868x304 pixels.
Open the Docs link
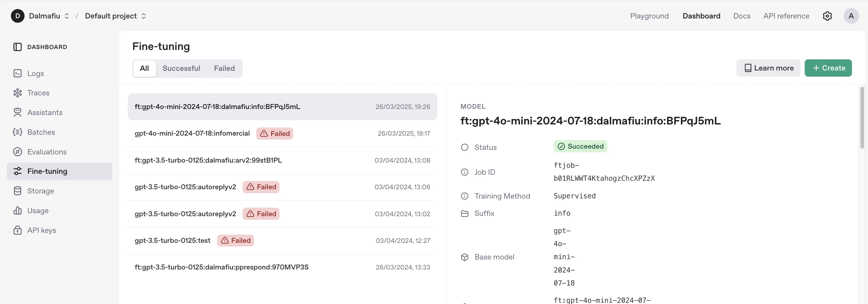click(742, 16)
